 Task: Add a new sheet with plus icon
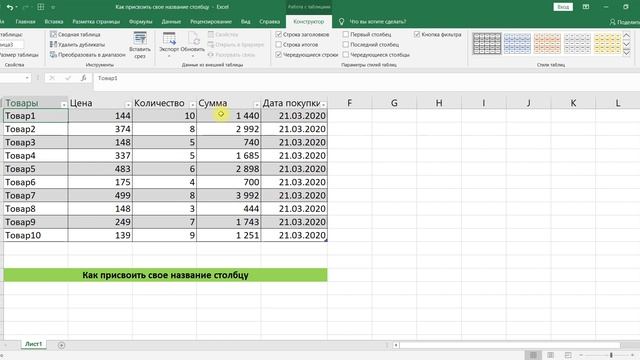point(61,345)
